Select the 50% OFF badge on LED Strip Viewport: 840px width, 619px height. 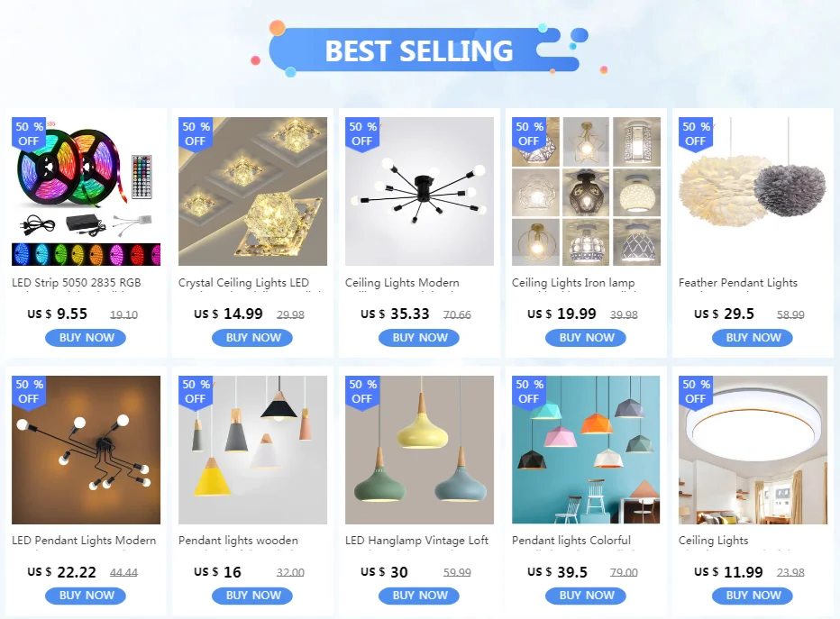click(x=29, y=134)
